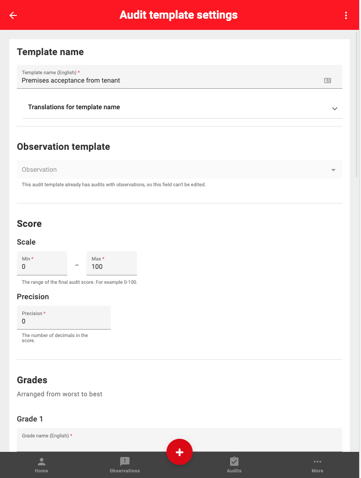This screenshot has width=361, height=478.
Task: Go back using the arrow icon
Action: tap(13, 15)
